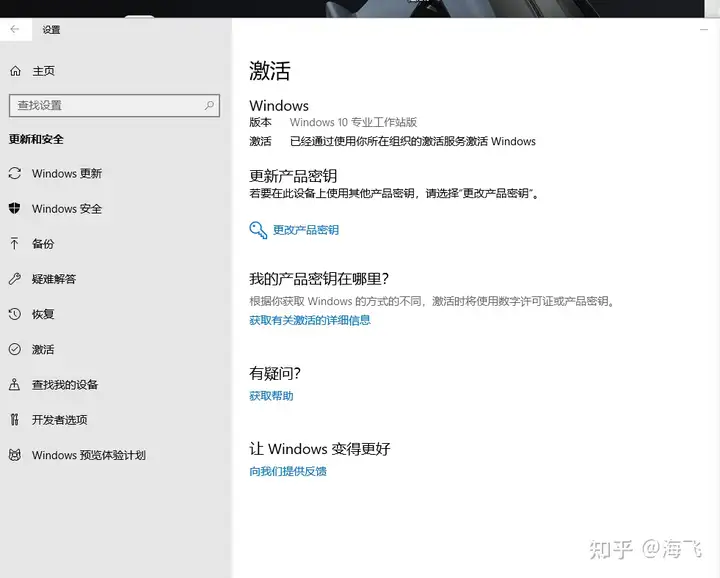Click the 开发者选项 tools icon
Screen dimensions: 720x578
(x=15, y=419)
